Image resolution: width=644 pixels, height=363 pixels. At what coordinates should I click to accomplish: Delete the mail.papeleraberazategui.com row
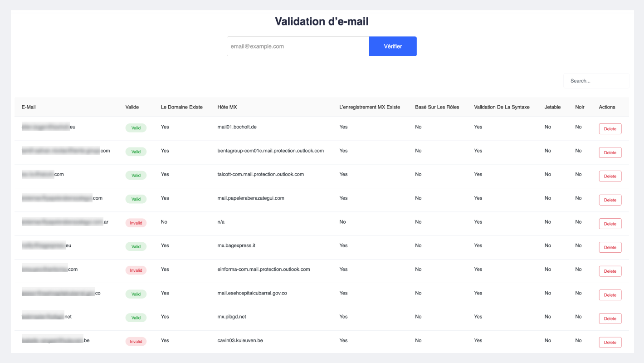click(x=610, y=200)
